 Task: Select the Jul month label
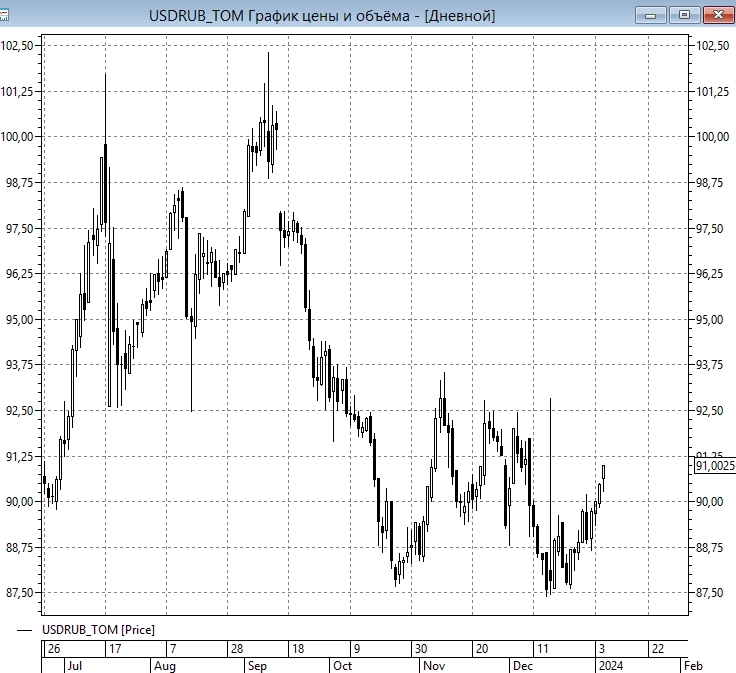coord(75,665)
